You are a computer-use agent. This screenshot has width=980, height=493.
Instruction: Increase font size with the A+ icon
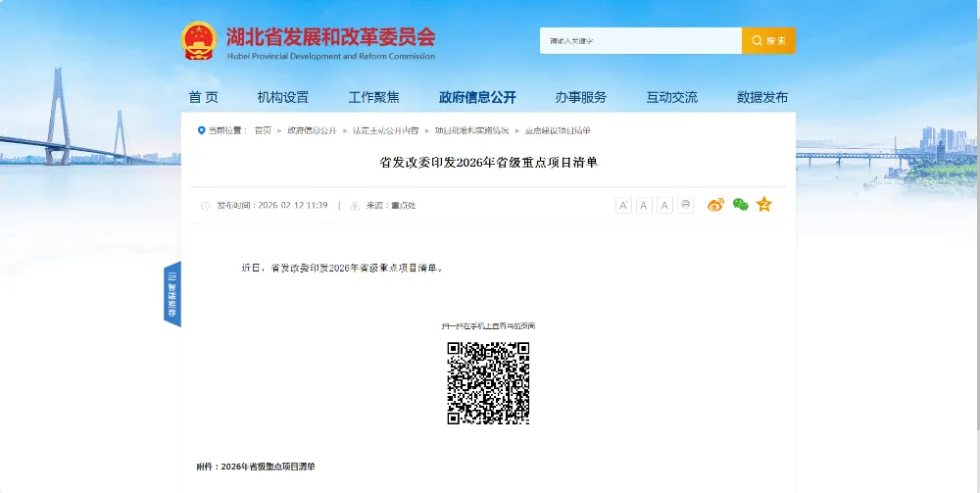coord(623,205)
